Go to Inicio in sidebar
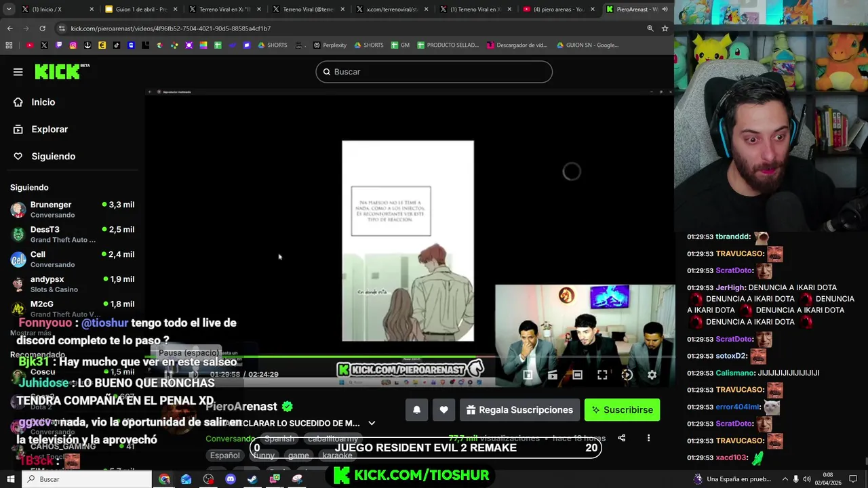The image size is (868, 488). point(43,102)
